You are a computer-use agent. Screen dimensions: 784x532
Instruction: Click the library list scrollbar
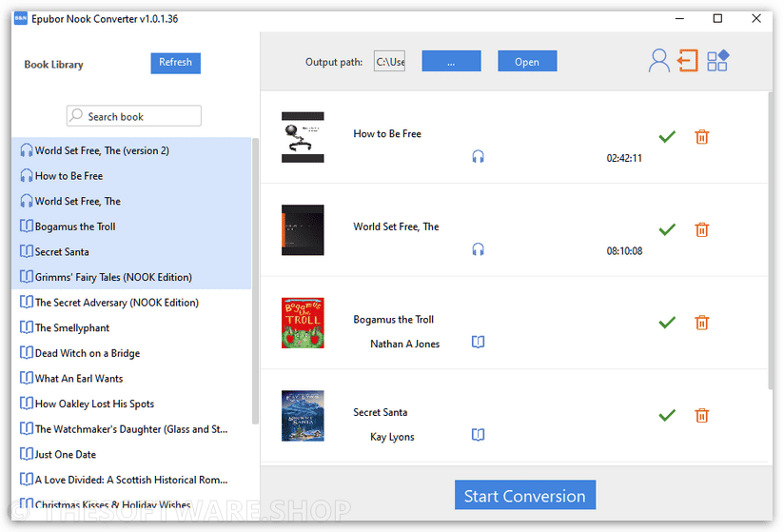click(x=256, y=281)
